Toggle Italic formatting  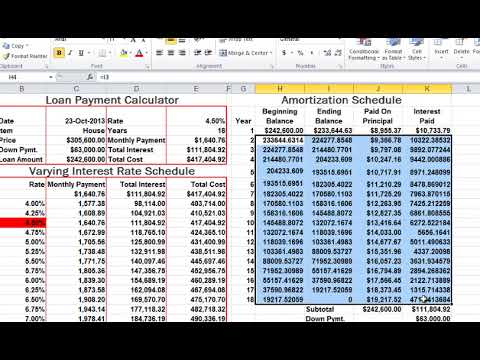pos(70,53)
